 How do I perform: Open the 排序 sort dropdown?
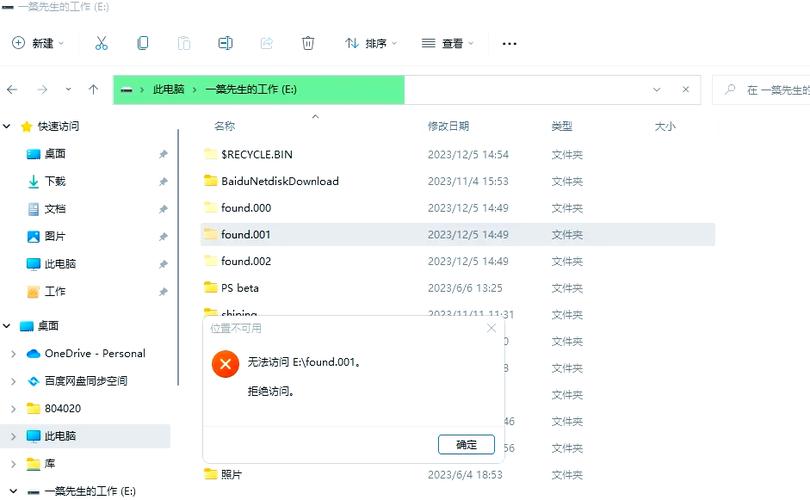point(371,43)
